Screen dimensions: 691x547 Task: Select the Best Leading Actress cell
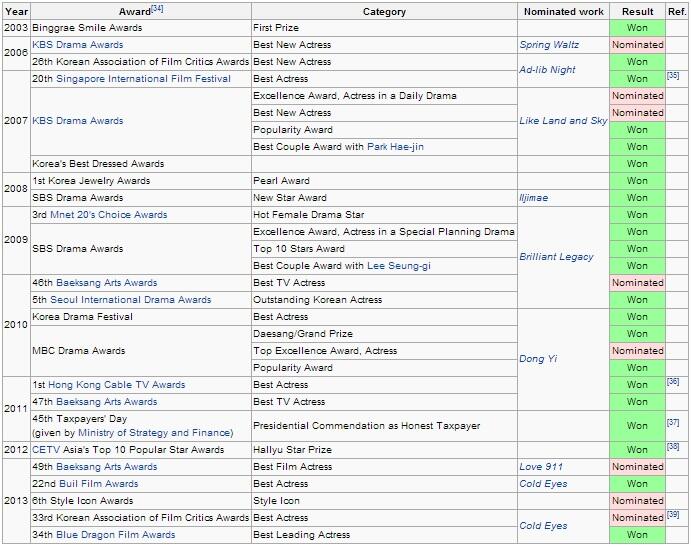[384, 535]
